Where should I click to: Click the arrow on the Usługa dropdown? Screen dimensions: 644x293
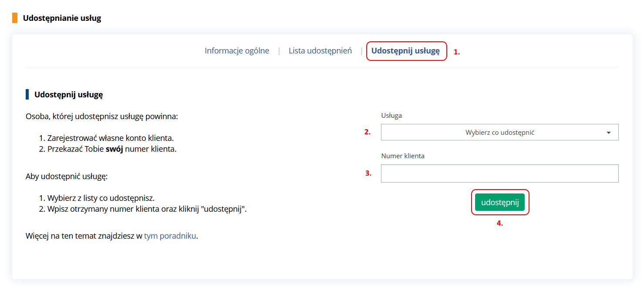click(x=609, y=133)
